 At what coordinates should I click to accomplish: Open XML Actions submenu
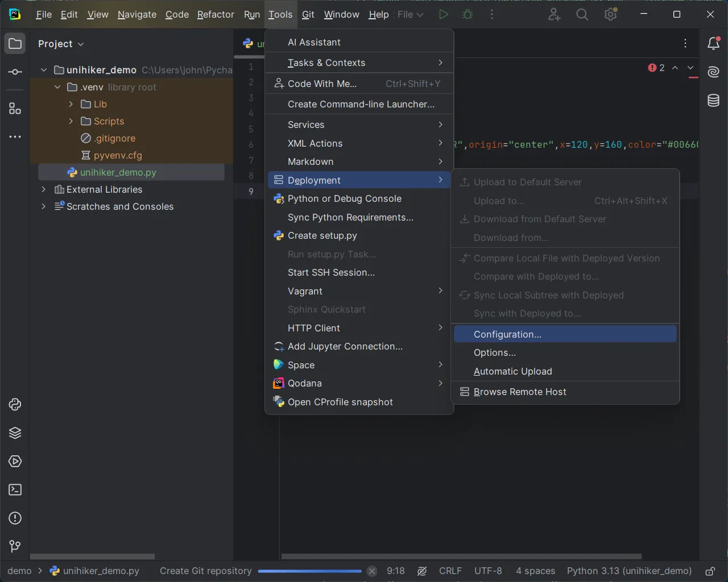(359, 143)
